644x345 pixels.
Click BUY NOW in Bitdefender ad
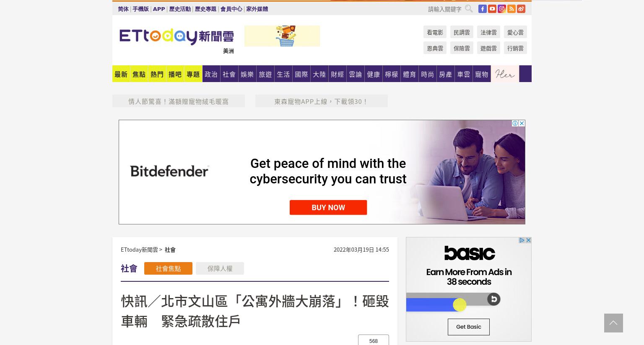tap(328, 207)
